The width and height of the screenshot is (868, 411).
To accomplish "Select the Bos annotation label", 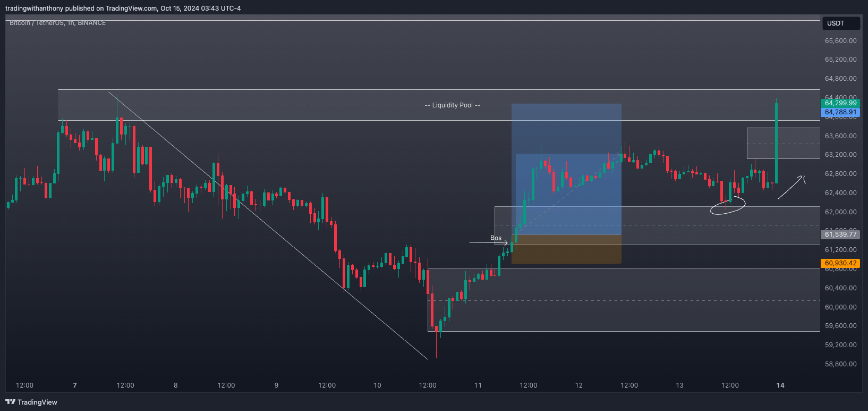I will (496, 238).
